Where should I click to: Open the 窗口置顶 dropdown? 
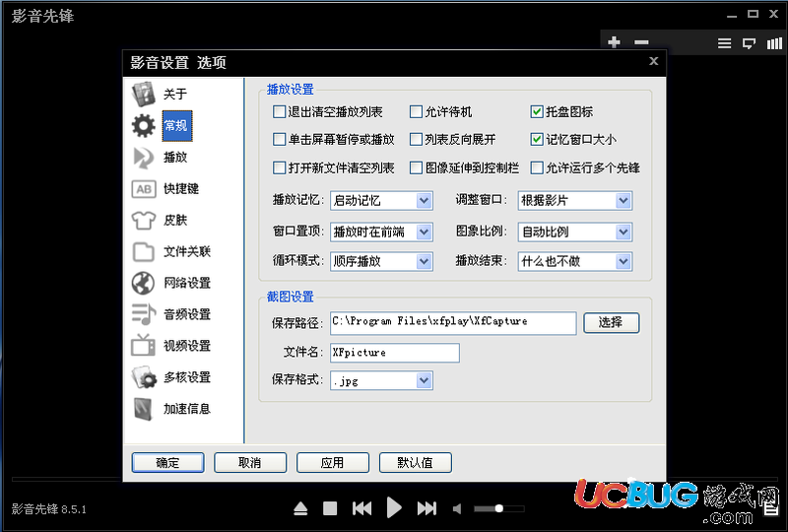(x=381, y=232)
